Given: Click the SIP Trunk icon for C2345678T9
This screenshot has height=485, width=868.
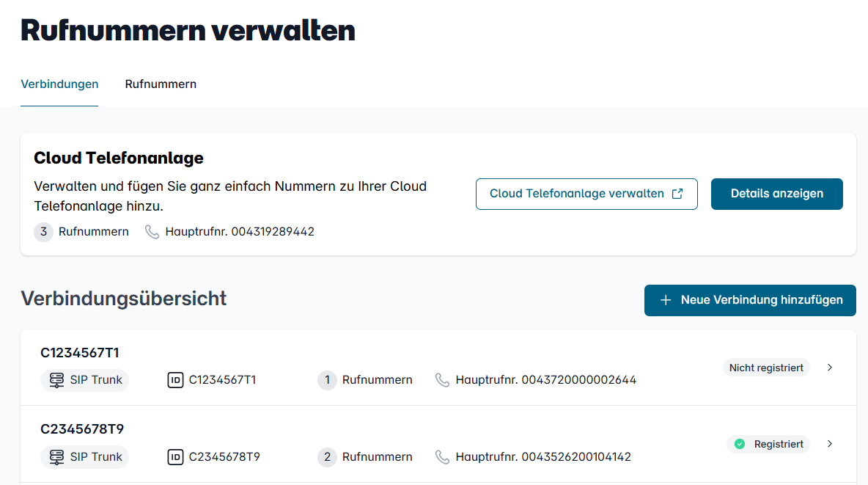Looking at the screenshot, I should 56,457.
